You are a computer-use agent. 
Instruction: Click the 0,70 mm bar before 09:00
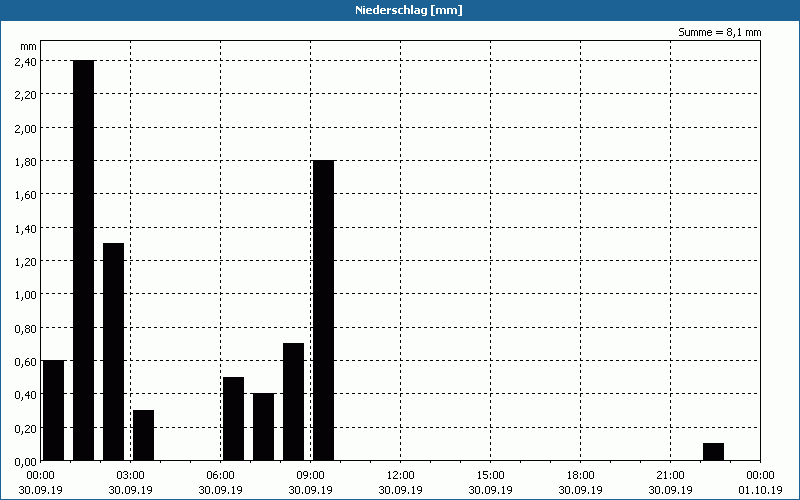pyautogui.click(x=293, y=402)
